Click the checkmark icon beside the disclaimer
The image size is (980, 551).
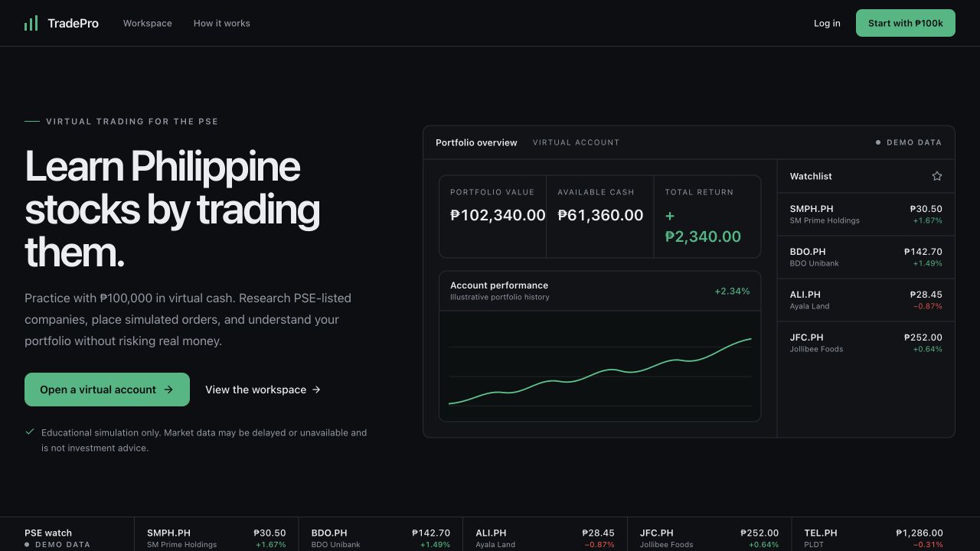(x=30, y=432)
